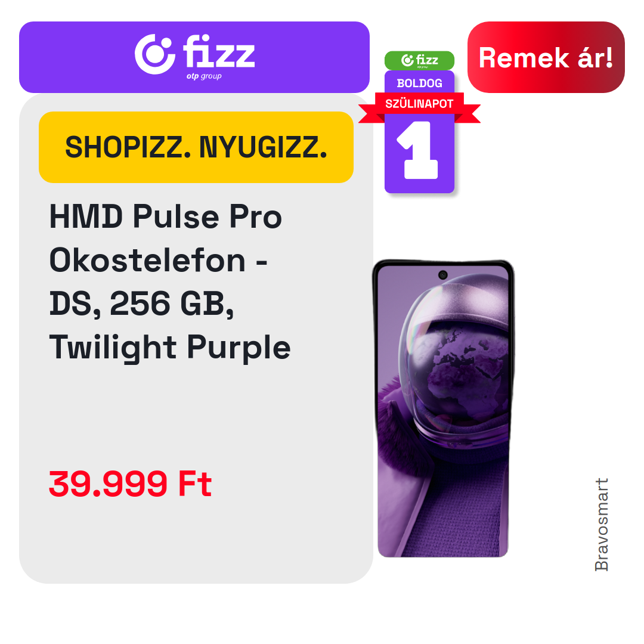Click the circular fizz logo icon in purple banner
644x644 pixels.
pyautogui.click(x=155, y=54)
